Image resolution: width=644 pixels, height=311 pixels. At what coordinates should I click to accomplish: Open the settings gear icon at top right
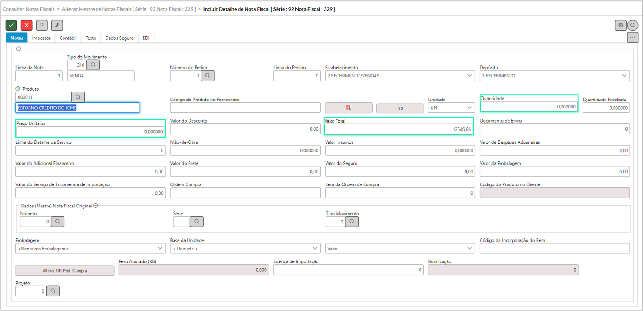tap(621, 25)
